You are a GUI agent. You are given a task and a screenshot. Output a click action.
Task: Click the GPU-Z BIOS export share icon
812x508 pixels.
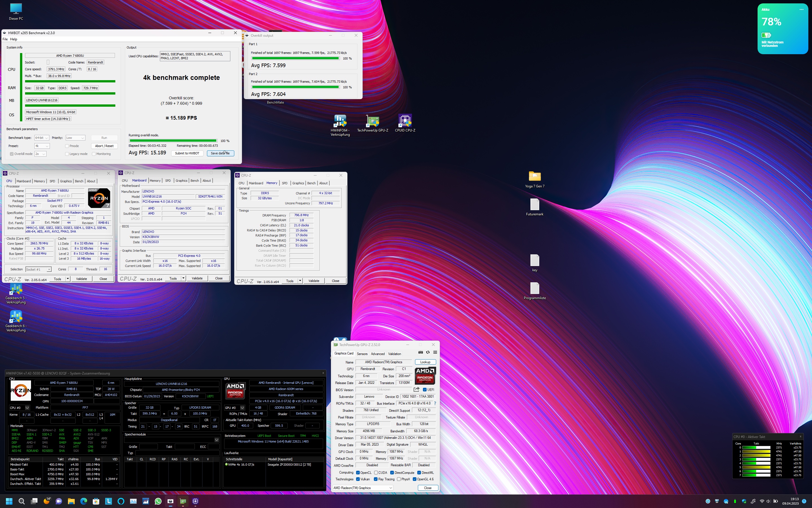(416, 389)
